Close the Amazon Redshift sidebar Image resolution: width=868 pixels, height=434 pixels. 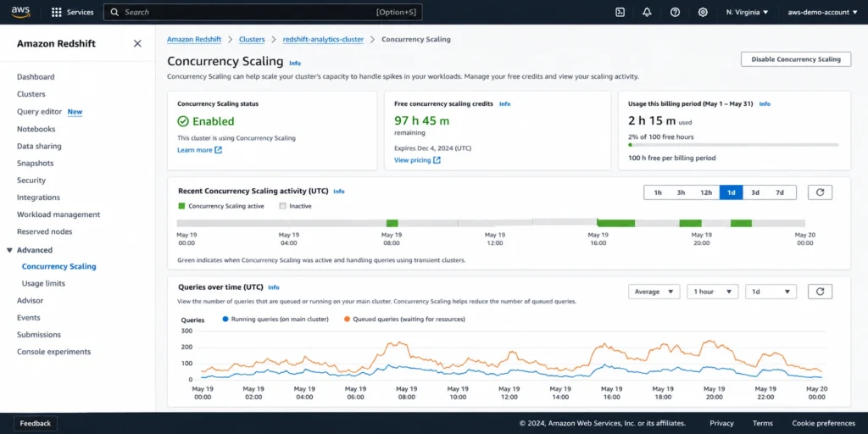click(137, 43)
